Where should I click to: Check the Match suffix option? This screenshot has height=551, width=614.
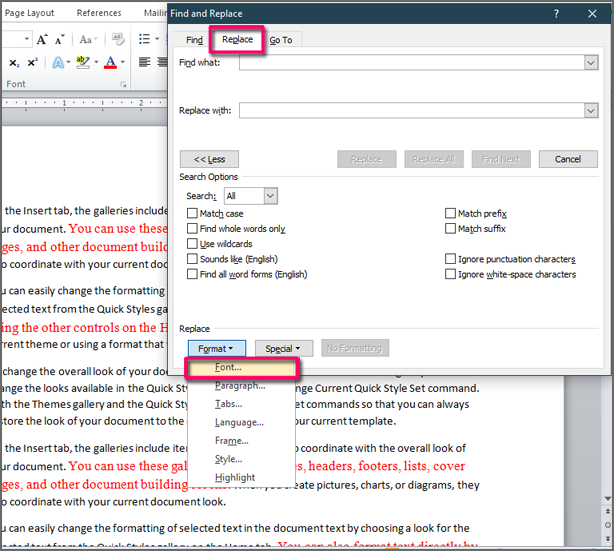click(x=450, y=228)
